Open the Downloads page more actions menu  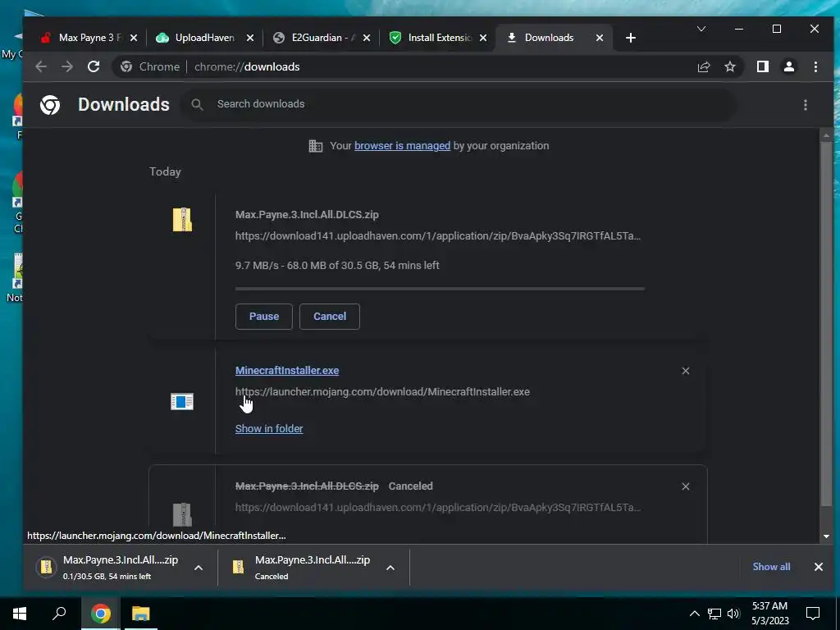[806, 104]
